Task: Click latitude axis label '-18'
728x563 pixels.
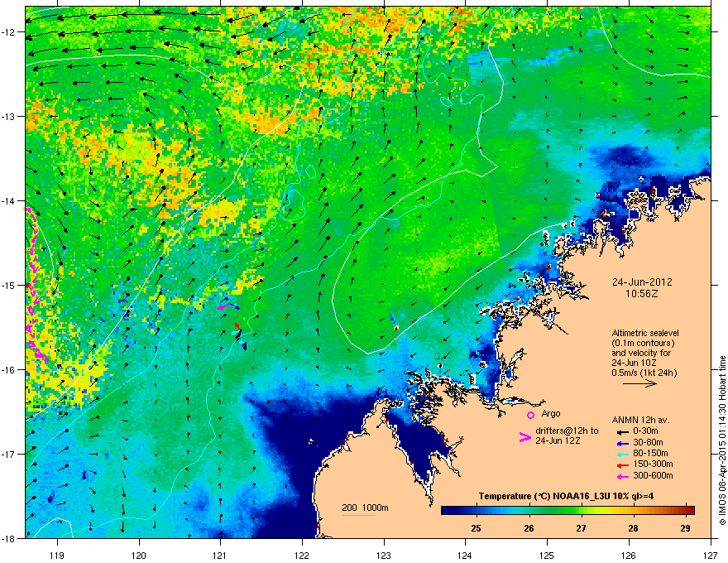Action: [8, 538]
